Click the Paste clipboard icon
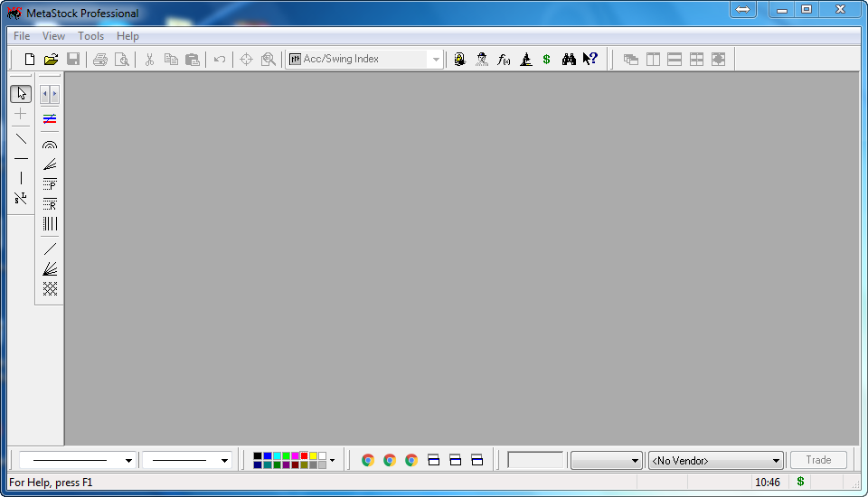868x497 pixels. 192,60
